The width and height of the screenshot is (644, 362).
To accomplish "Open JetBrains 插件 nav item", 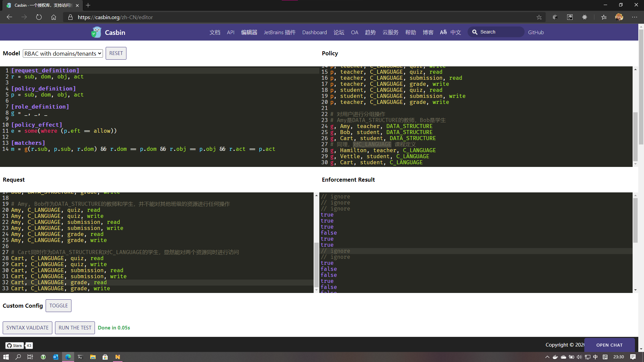I will pos(279,33).
